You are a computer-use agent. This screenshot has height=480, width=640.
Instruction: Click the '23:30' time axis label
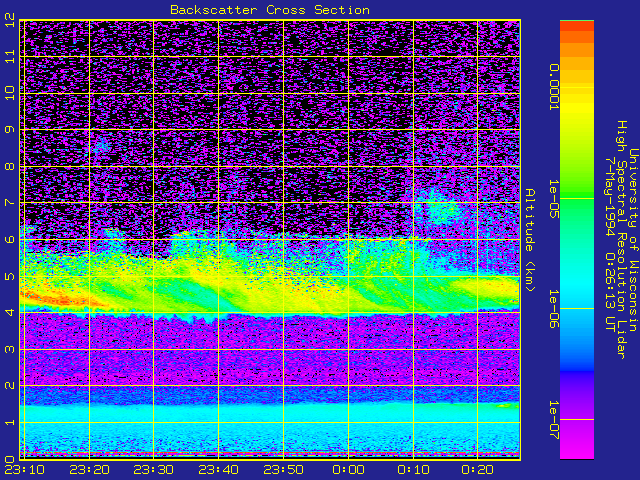(153, 470)
